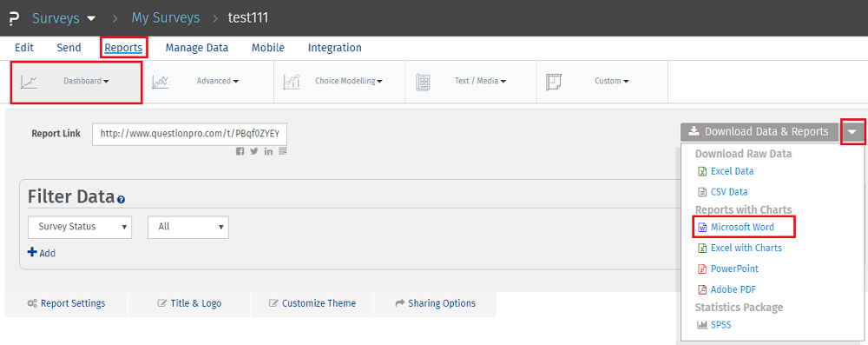Screen dimensions: 868x345
Task: Open the Survey Status filter dropdown
Action: (80, 227)
